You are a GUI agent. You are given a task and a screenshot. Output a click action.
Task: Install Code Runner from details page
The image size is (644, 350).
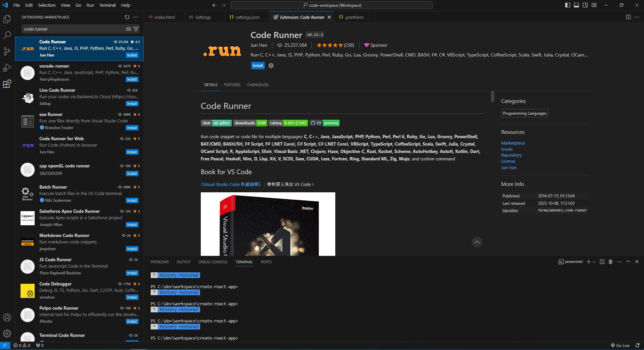(x=258, y=66)
